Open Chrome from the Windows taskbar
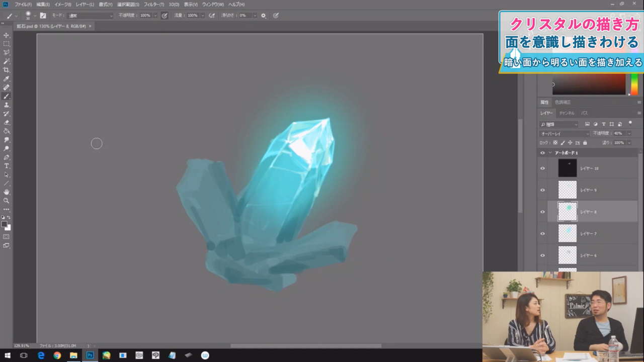Image resolution: width=644 pixels, height=362 pixels. [57, 355]
